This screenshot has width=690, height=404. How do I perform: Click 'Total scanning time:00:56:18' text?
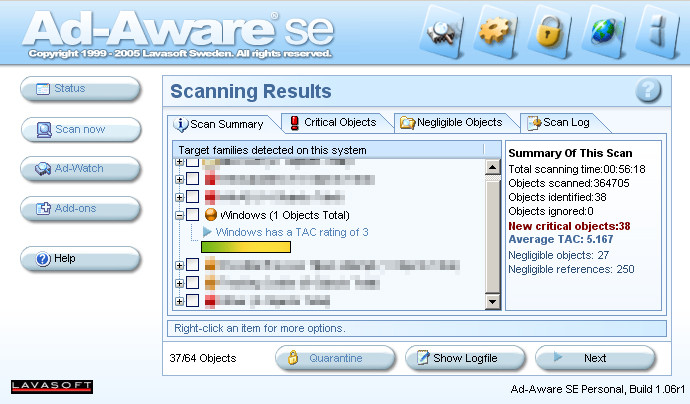pyautogui.click(x=576, y=169)
